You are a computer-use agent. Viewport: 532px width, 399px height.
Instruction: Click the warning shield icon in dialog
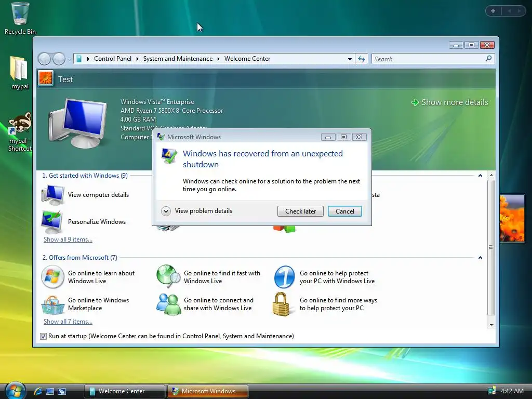click(x=169, y=156)
